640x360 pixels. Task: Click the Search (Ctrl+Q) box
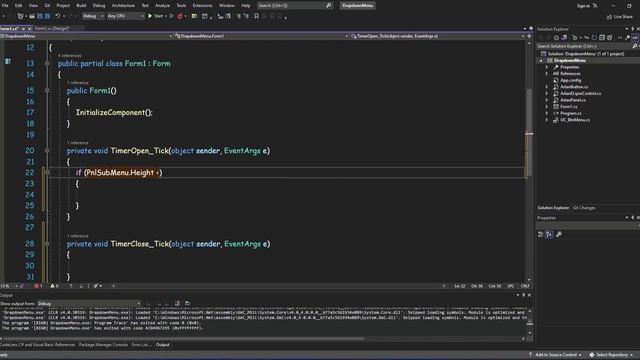[295, 5]
